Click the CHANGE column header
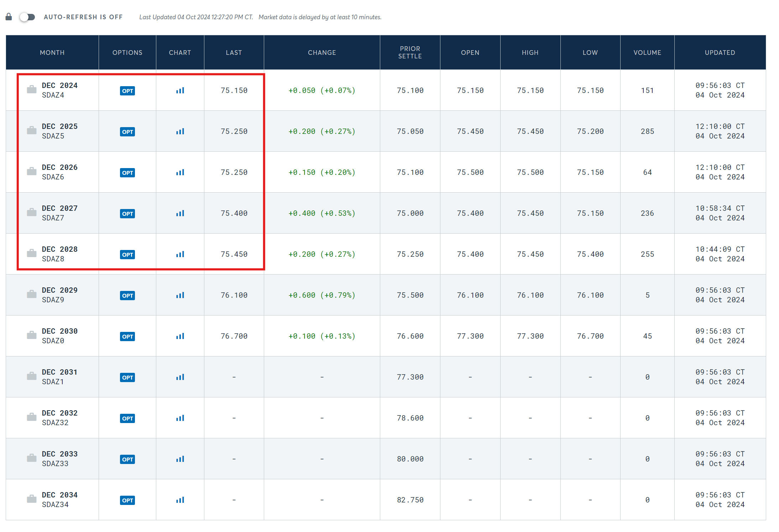Viewport: 779px width, 532px height. (321, 53)
